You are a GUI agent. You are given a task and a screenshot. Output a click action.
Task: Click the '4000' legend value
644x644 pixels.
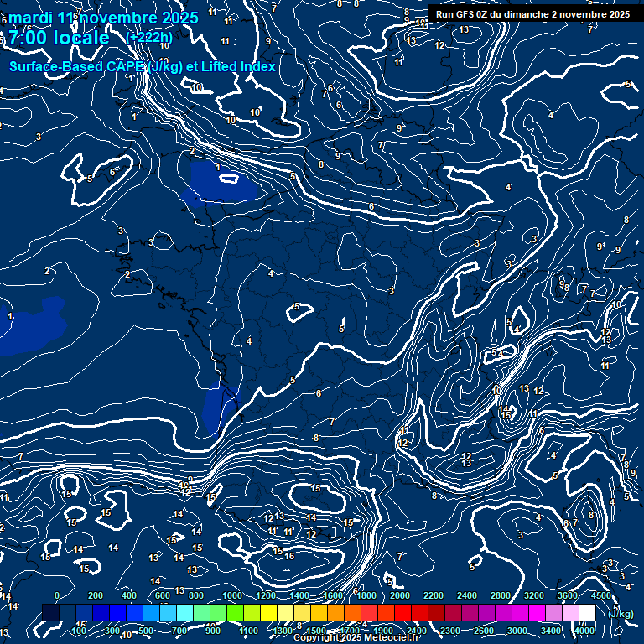(584, 631)
